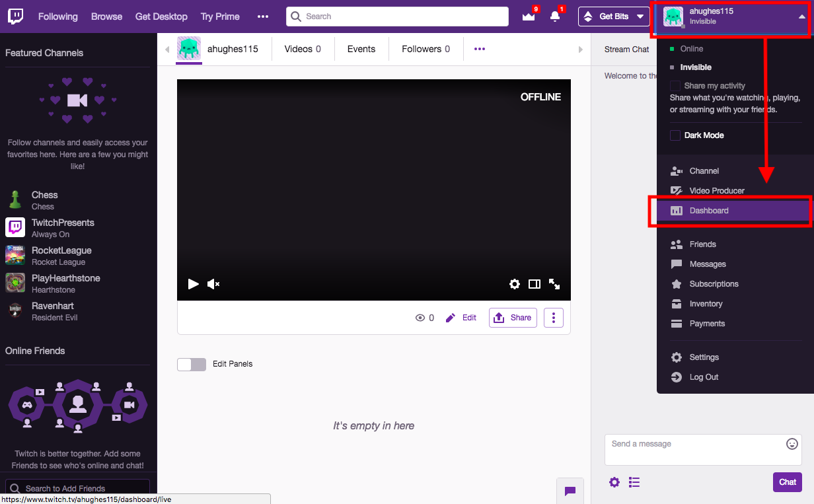Unmute the video player volume icon

pyautogui.click(x=213, y=284)
